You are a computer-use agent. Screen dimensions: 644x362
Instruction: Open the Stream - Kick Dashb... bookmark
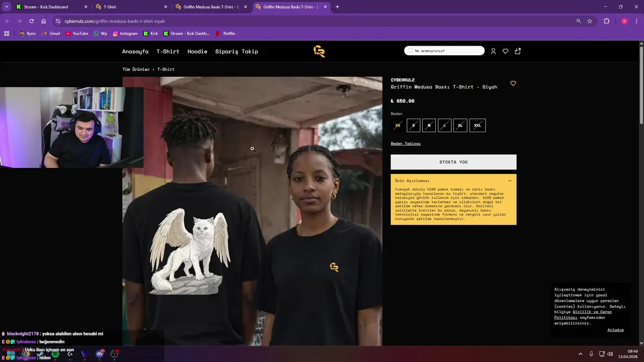click(186, 34)
